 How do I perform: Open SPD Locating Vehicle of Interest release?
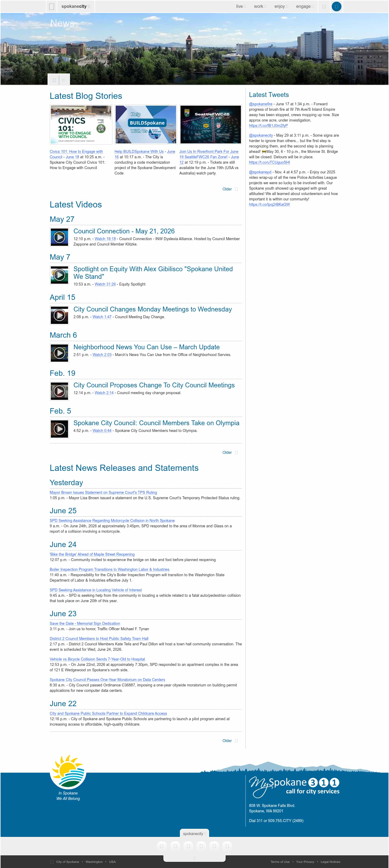click(x=95, y=590)
